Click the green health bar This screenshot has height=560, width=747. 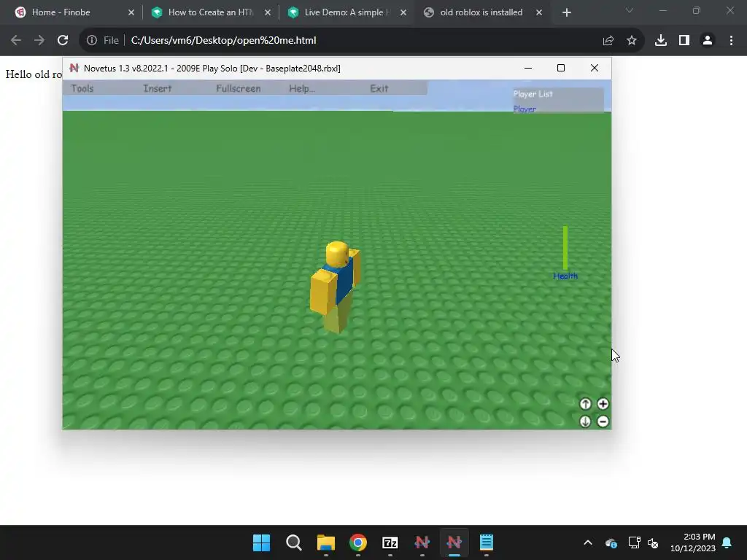565,248
